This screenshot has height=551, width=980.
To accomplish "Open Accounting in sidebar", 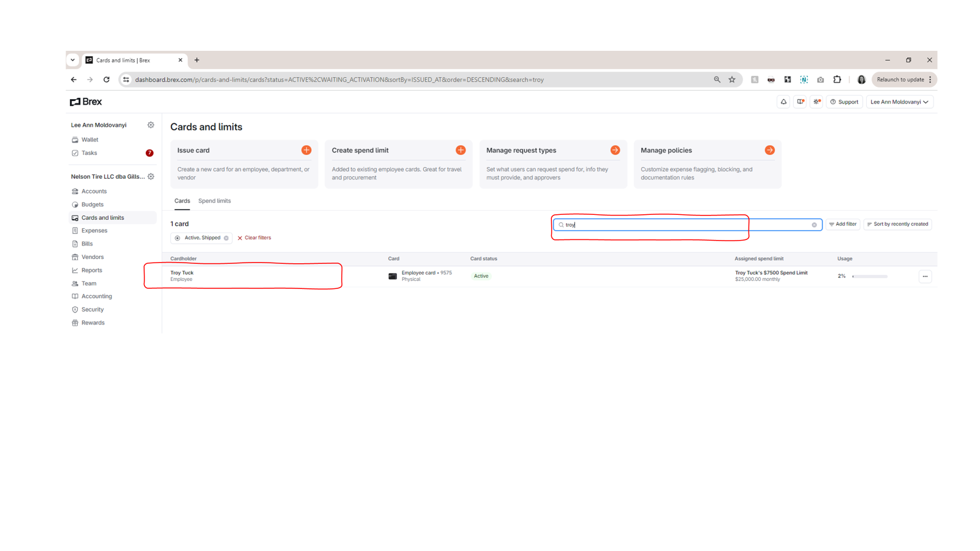I will 97,296.
